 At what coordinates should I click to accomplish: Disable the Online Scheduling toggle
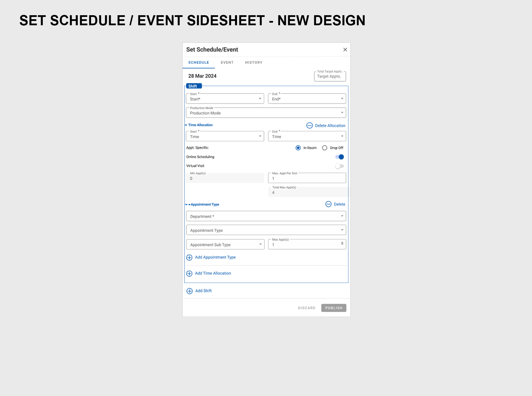click(x=340, y=157)
